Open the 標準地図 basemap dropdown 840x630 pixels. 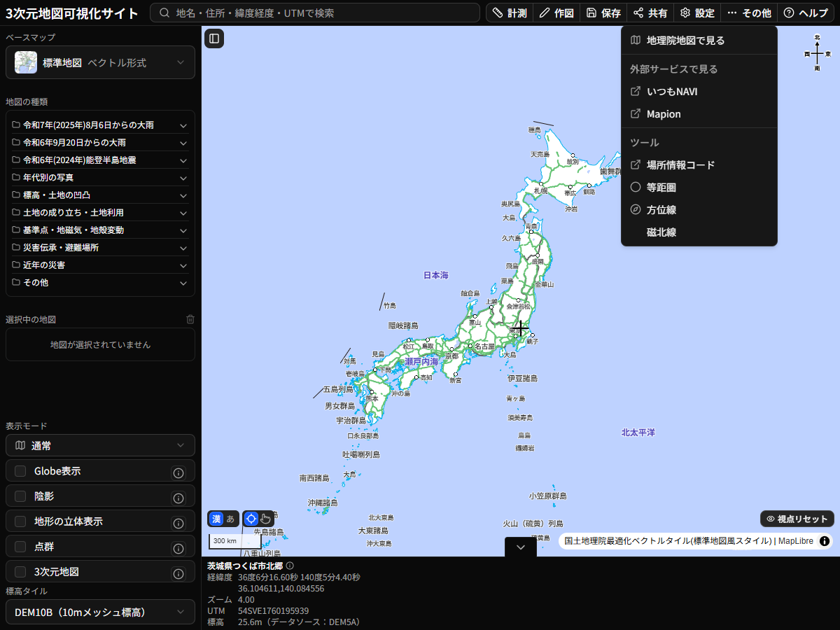[100, 62]
